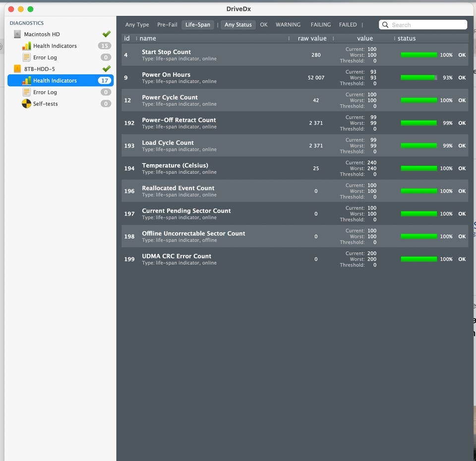
Task: Click the 8TB-HDD-5 orange drive icon
Action: (18, 69)
